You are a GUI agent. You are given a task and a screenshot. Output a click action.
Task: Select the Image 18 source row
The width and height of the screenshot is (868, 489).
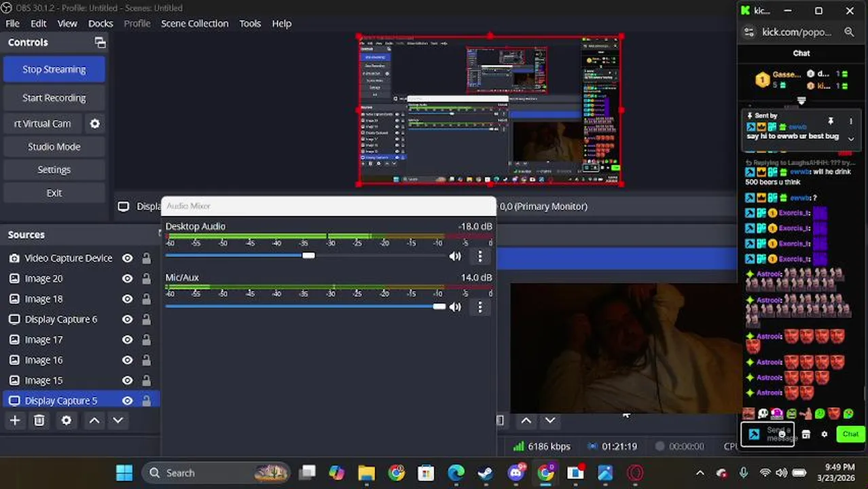pyautogui.click(x=81, y=299)
